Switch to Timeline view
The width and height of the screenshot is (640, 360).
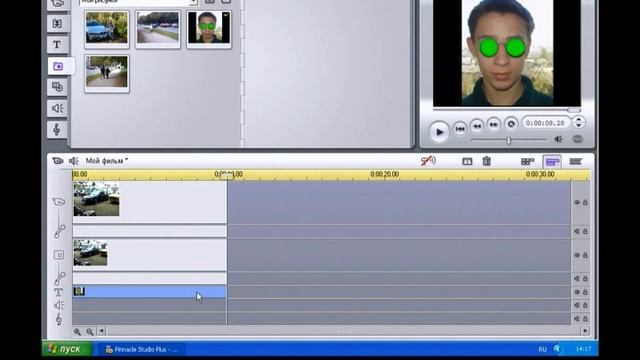(552, 162)
